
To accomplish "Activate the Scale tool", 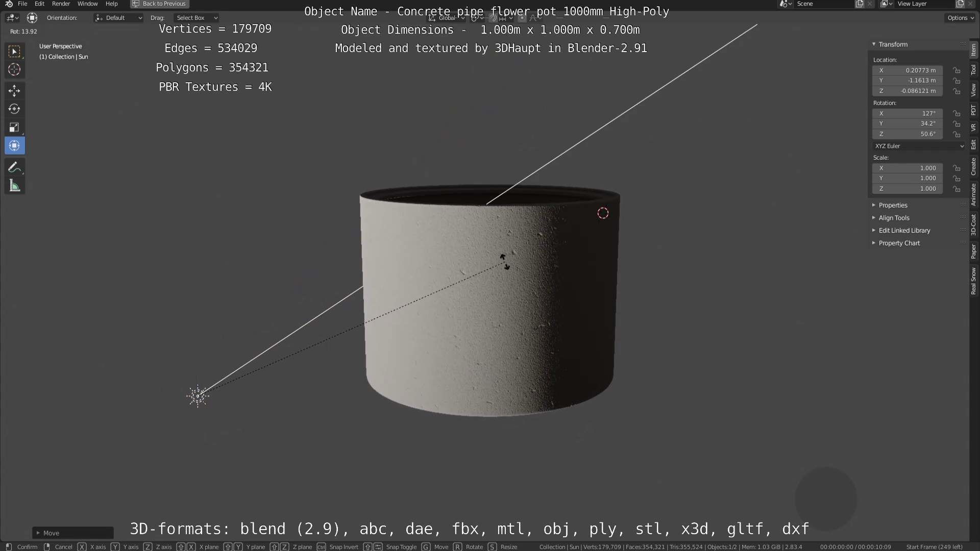I will [x=14, y=128].
